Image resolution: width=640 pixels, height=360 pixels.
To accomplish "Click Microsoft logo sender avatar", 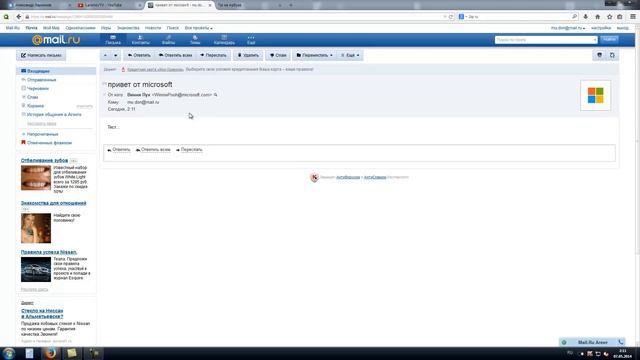I will [596, 96].
